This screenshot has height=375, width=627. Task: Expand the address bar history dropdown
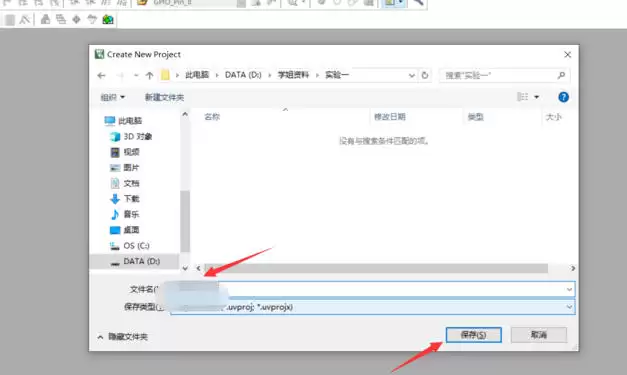pyautogui.click(x=411, y=75)
